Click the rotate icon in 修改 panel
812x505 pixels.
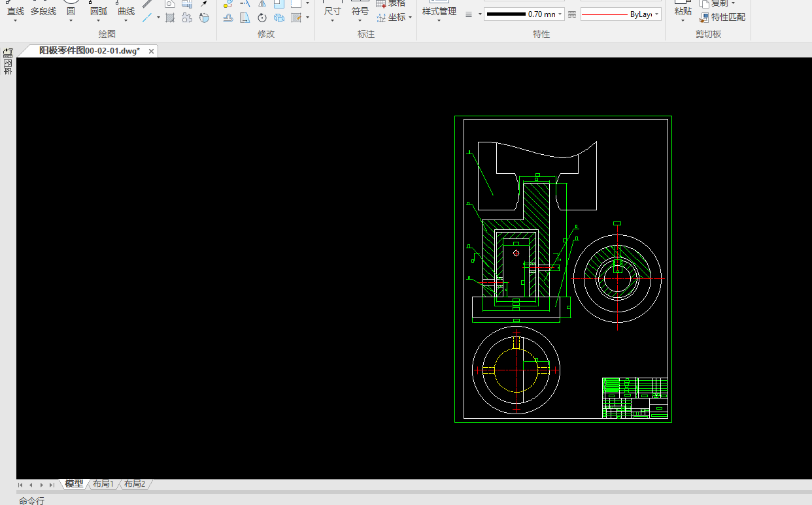262,18
